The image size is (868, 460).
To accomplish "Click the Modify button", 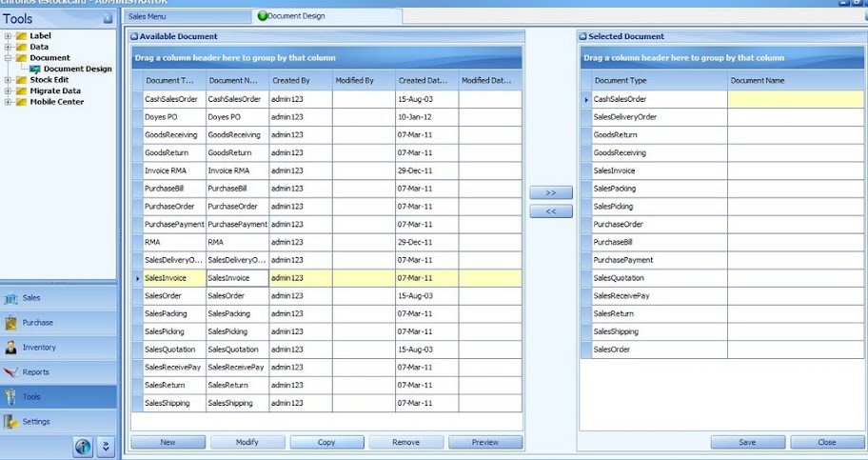I will pyautogui.click(x=247, y=442).
